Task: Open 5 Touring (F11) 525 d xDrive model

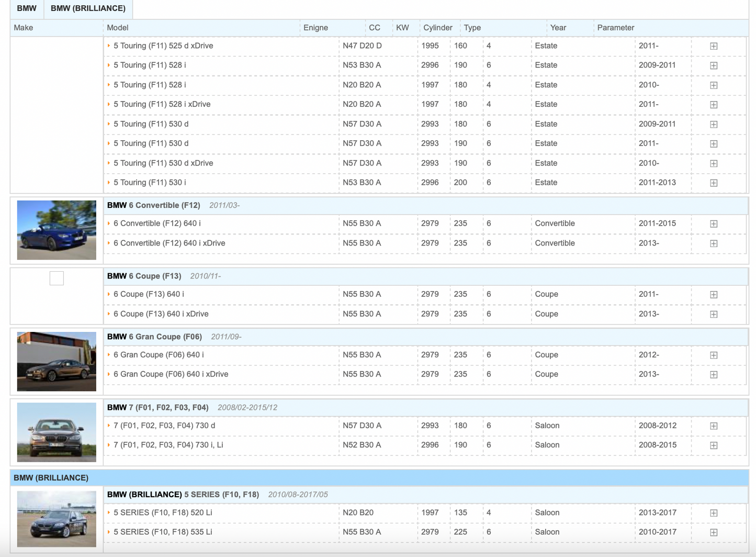Action: click(x=163, y=46)
